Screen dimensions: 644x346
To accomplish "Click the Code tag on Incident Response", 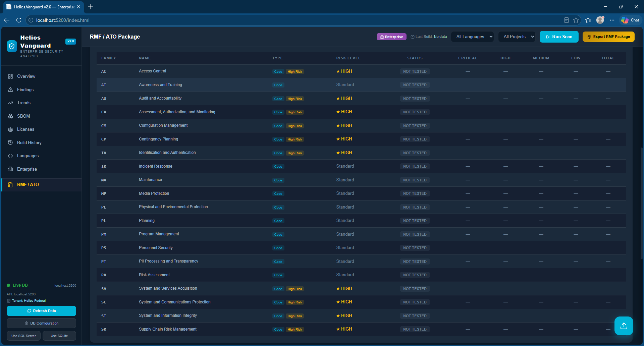I will [x=278, y=167].
